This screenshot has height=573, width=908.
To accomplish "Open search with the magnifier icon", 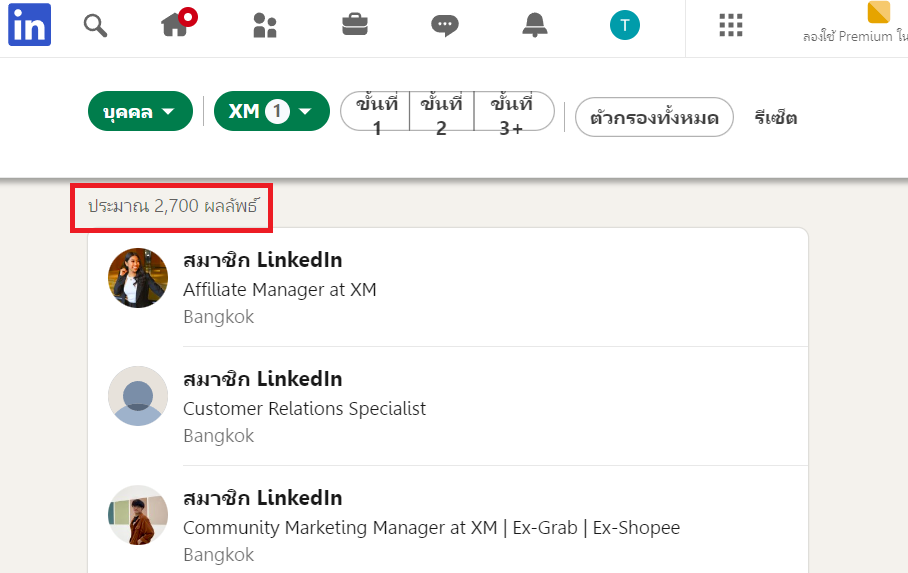I will click(x=95, y=25).
